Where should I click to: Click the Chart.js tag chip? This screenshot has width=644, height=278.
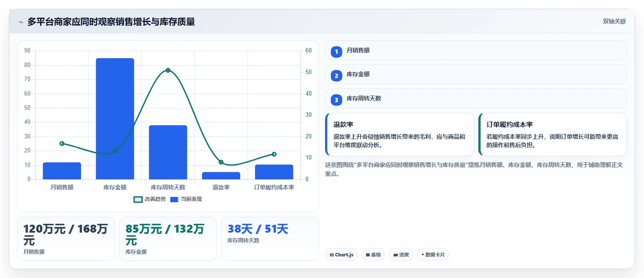(341, 255)
